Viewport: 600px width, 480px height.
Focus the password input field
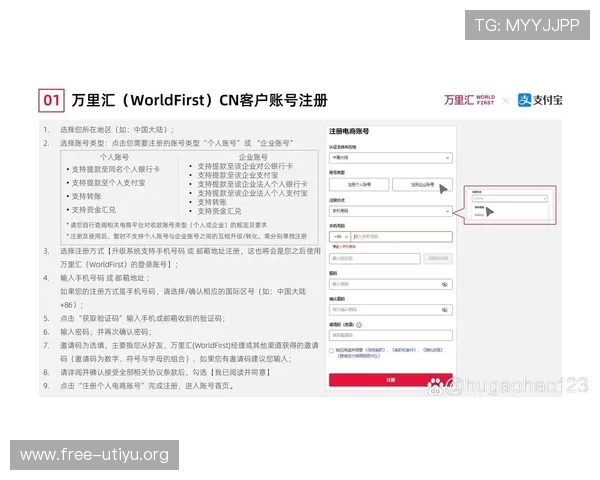[391, 284]
